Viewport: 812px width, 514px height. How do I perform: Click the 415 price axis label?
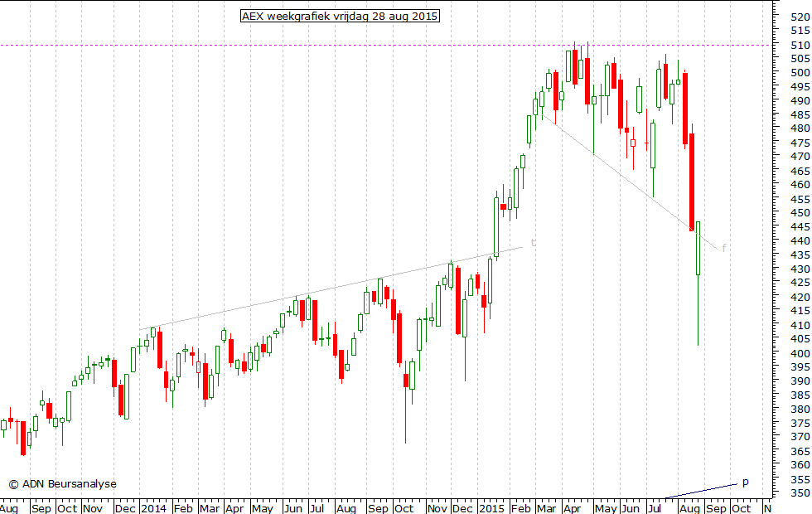pyautogui.click(x=800, y=310)
